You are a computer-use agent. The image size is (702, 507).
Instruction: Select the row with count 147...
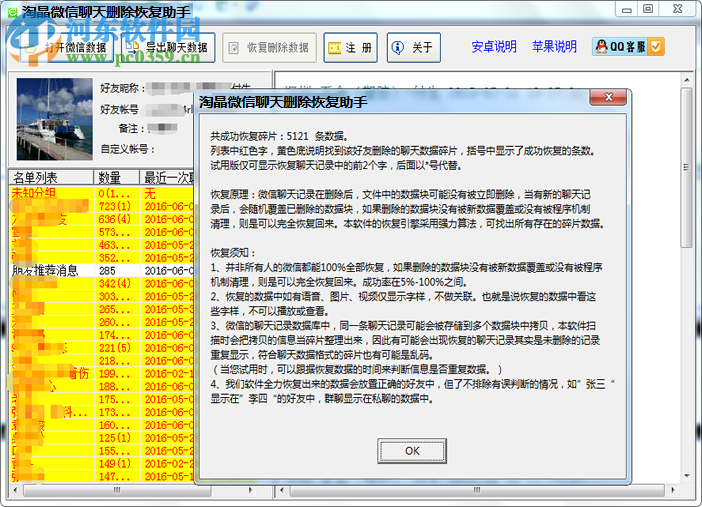pyautogui.click(x=102, y=477)
